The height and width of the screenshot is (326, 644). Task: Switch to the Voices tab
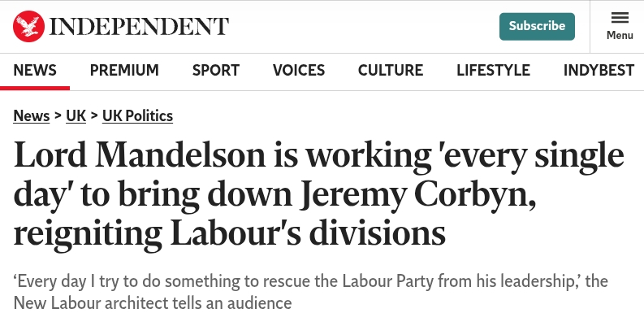[299, 70]
